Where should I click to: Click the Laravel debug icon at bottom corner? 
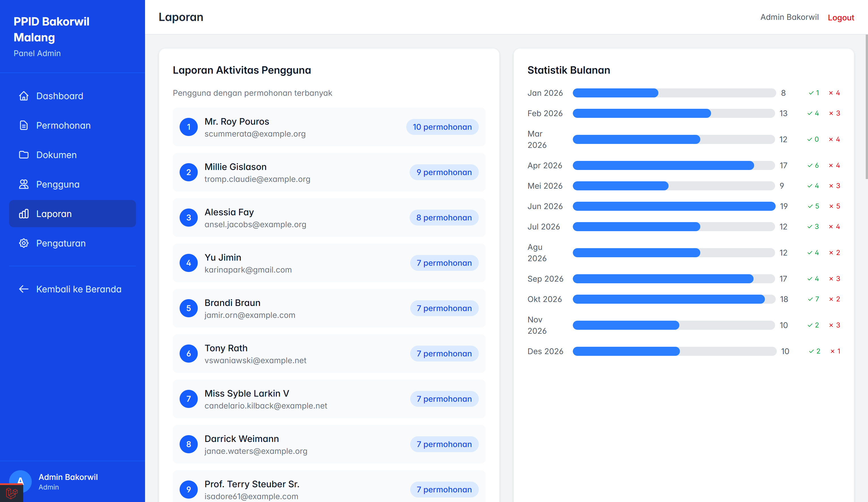(11, 493)
